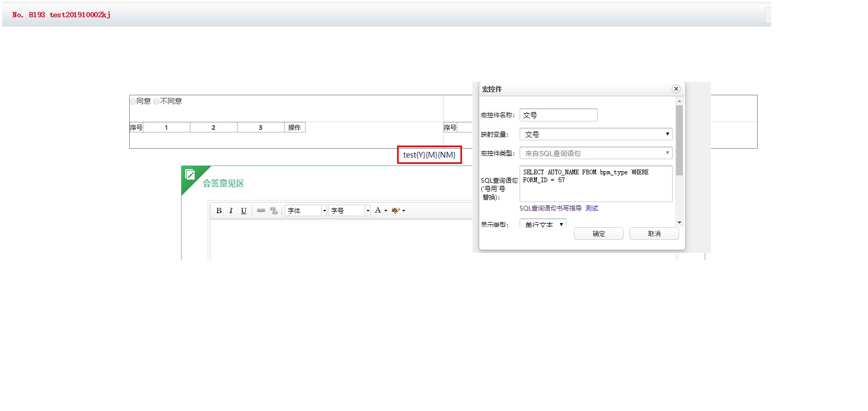Toggle italic formatting in the editor toolbar
The image size is (868, 411).
pos(231,210)
